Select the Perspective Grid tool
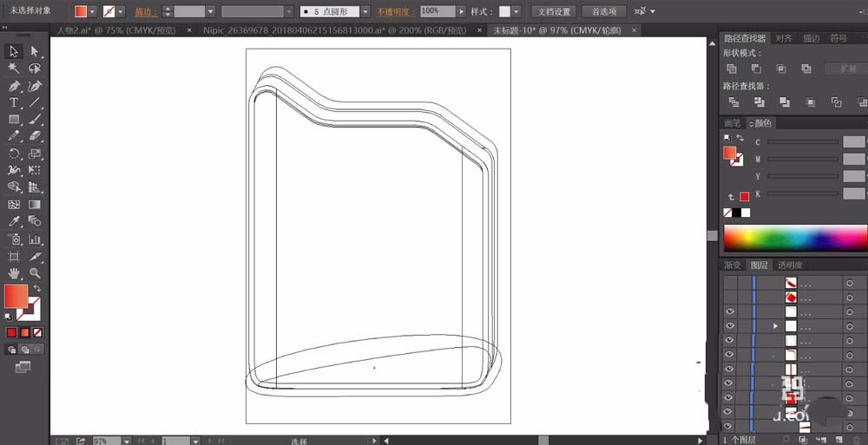The image size is (868, 445). pos(35,187)
